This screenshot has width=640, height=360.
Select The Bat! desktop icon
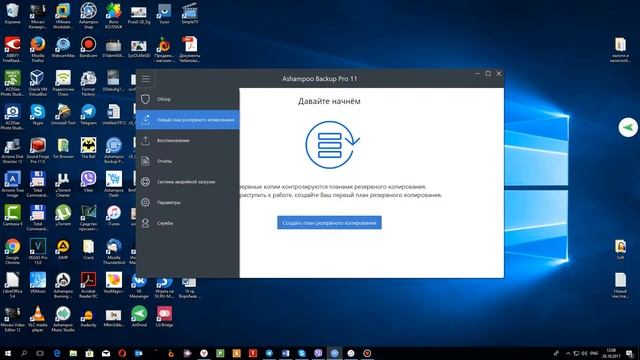[88, 149]
